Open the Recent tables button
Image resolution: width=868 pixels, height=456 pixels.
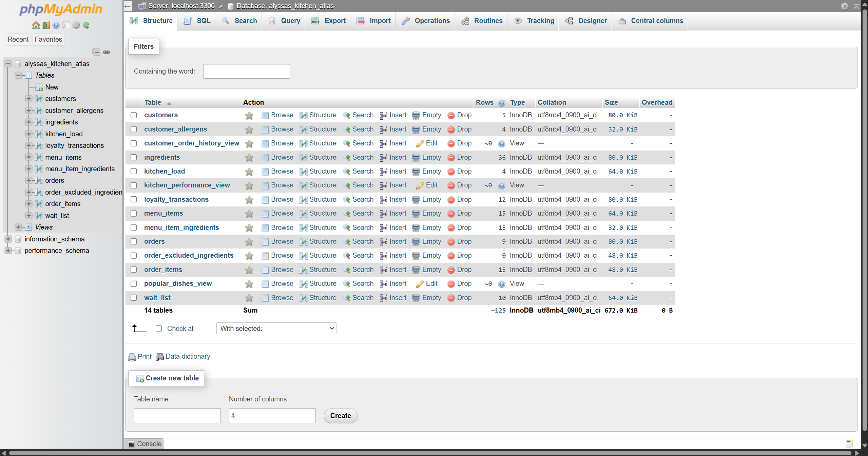(18, 39)
